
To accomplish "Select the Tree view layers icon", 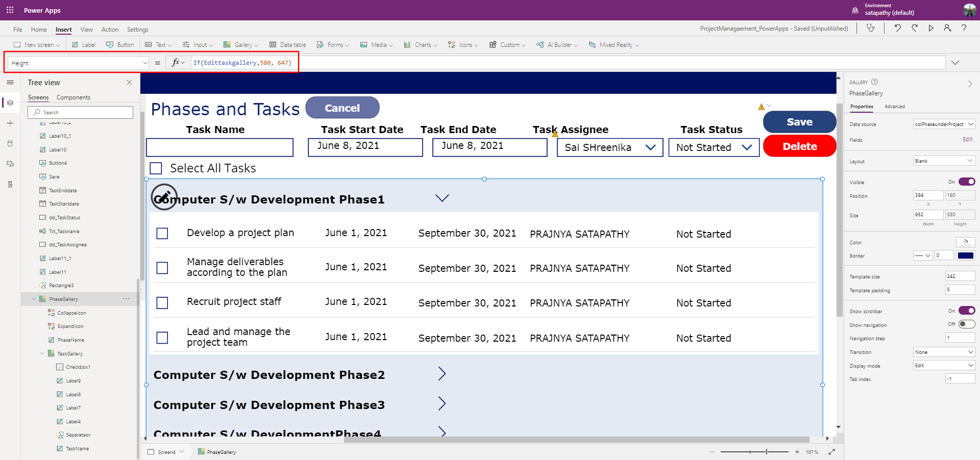I will point(10,103).
